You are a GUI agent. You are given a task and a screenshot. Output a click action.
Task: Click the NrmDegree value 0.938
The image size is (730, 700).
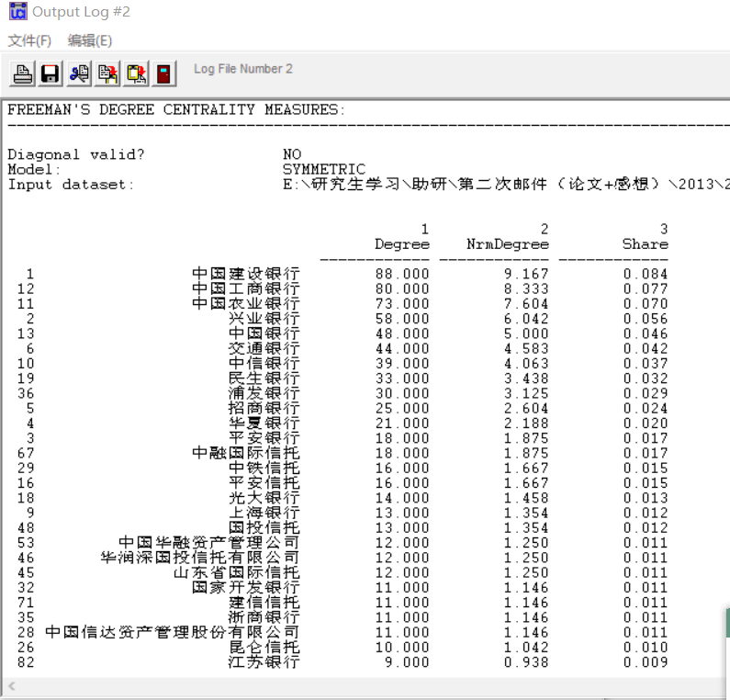(526, 661)
